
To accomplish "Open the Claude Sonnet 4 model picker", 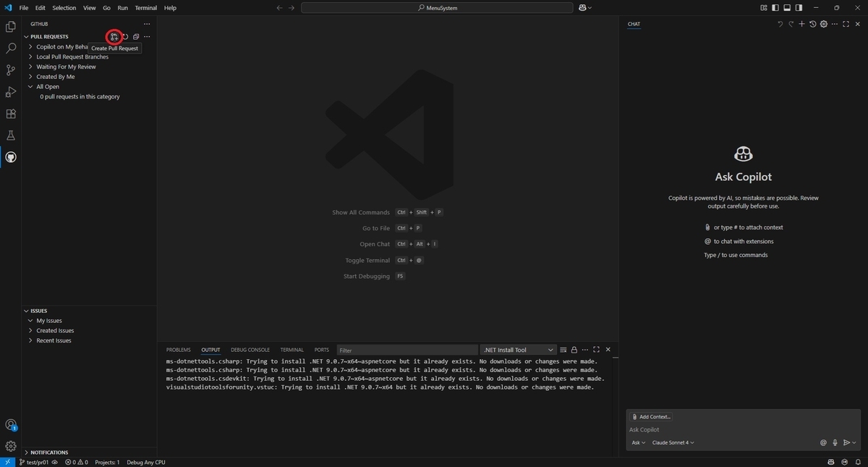I will (x=673, y=442).
